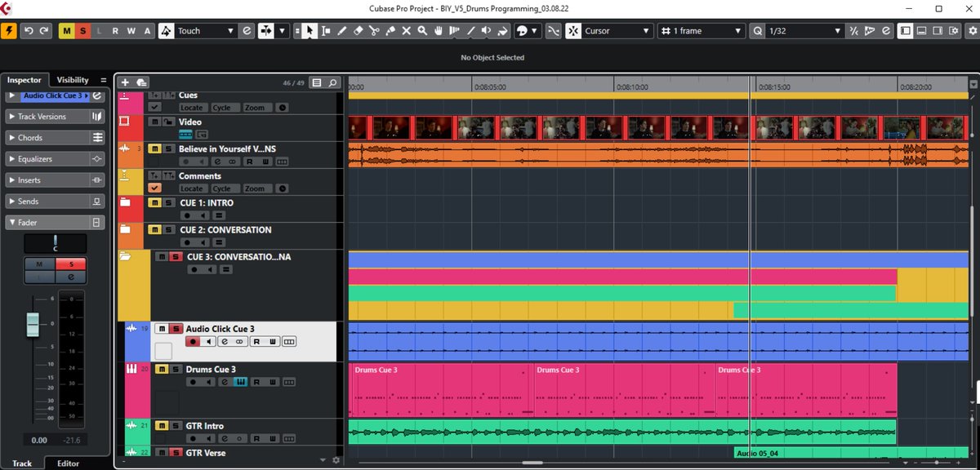
Task: Activate the Mute tool in the toolbar
Action: [407, 30]
